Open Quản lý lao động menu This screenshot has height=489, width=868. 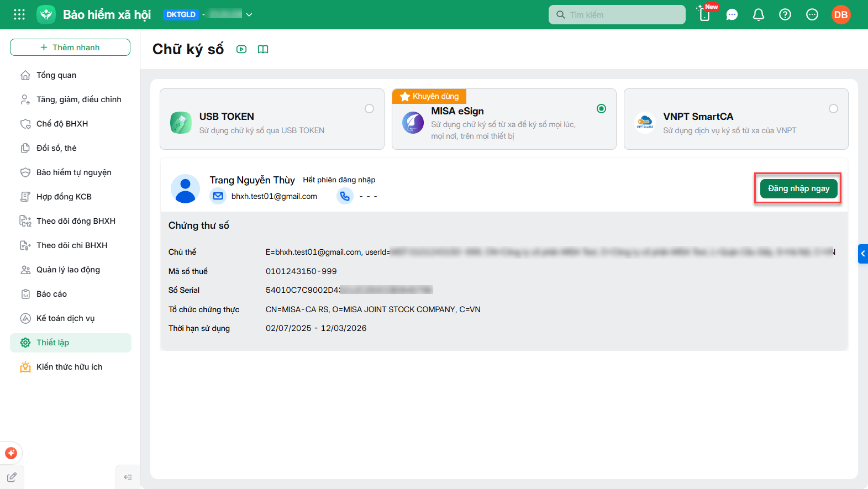(71, 270)
